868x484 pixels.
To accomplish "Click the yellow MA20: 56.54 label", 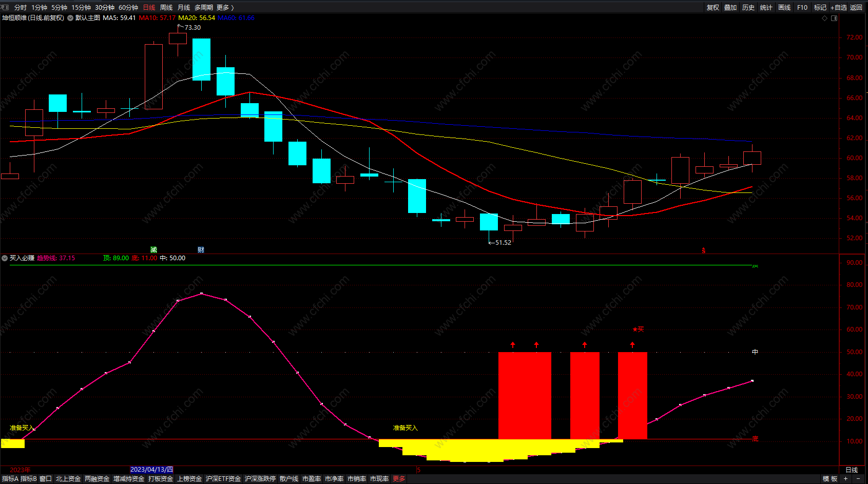I will [x=197, y=18].
